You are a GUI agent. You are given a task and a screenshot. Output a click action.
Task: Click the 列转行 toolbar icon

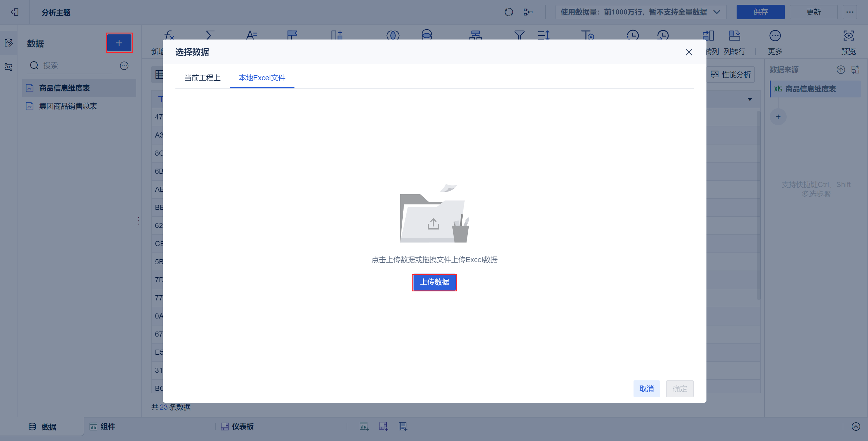click(x=734, y=36)
